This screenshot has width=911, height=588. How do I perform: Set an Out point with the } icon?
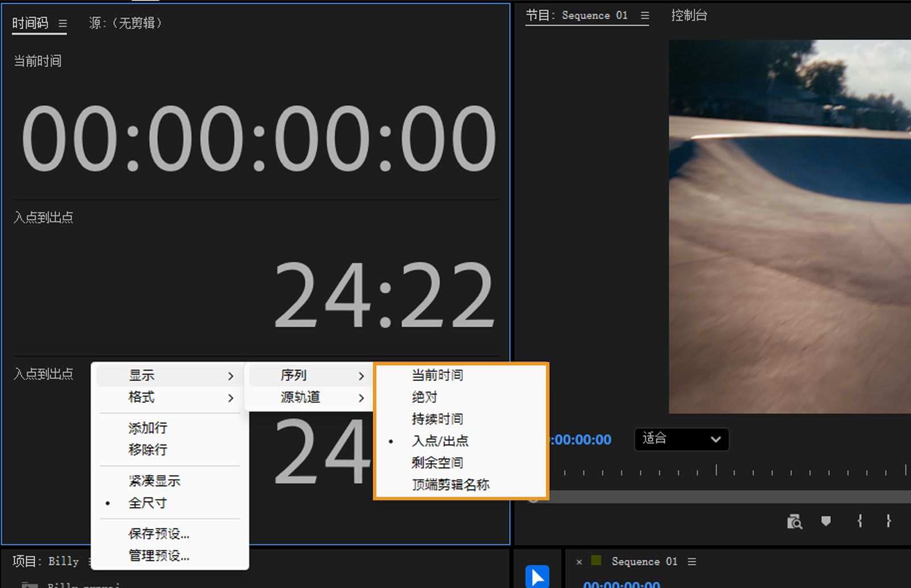point(888,521)
